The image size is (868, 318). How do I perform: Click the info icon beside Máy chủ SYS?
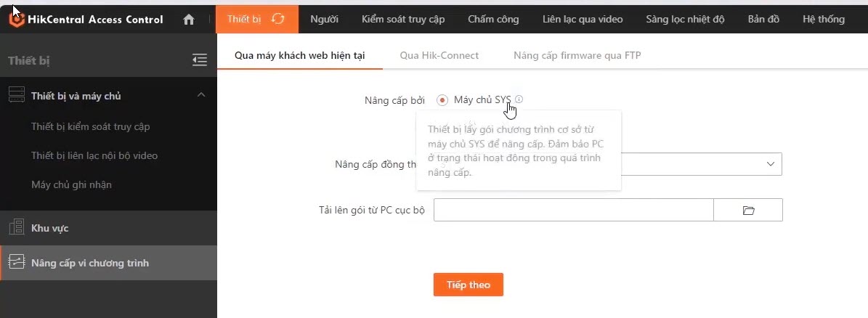coord(519,99)
